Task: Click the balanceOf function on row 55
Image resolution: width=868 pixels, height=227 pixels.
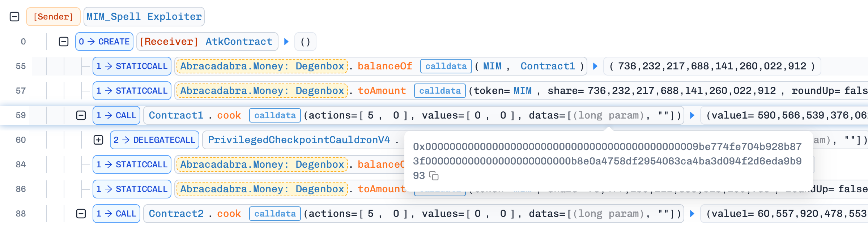Action: pyautogui.click(x=385, y=66)
